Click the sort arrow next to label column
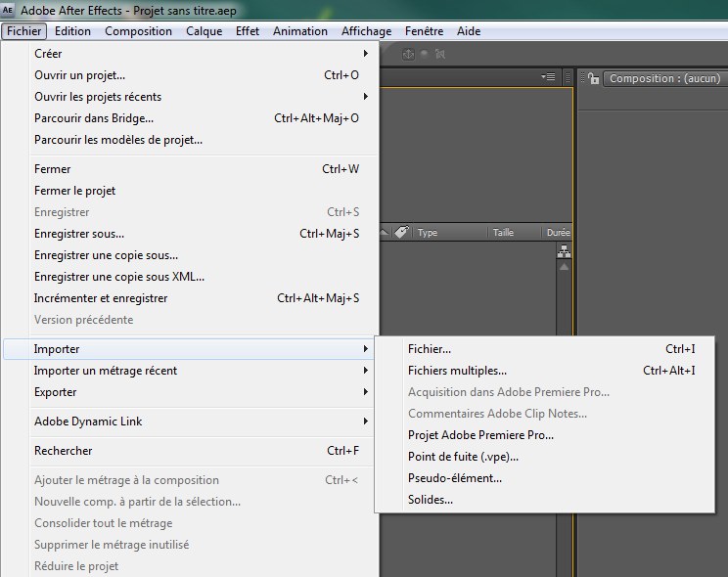Viewport: 728px width, 577px height. 385,233
